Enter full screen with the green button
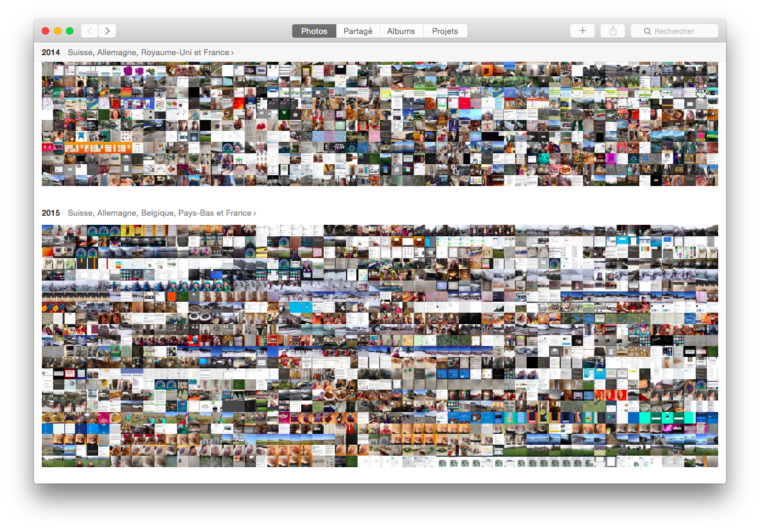The width and height of the screenshot is (760, 532). click(70, 31)
